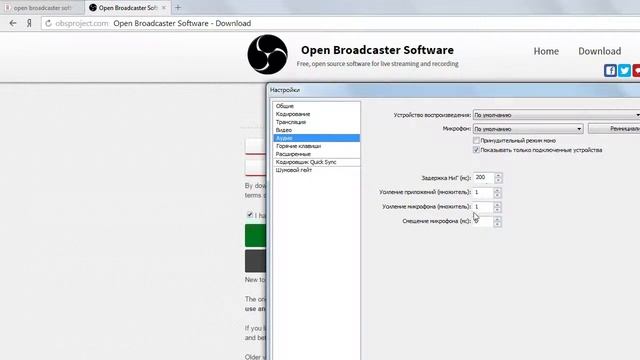Image resolution: width=640 pixels, height=360 pixels.
Task: Click the "Задержка НиГ (мс)" value field
Action: (x=483, y=178)
